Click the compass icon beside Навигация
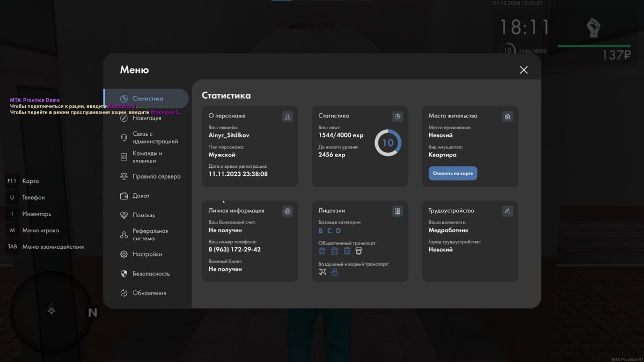This screenshot has height=362, width=644. 124,118
